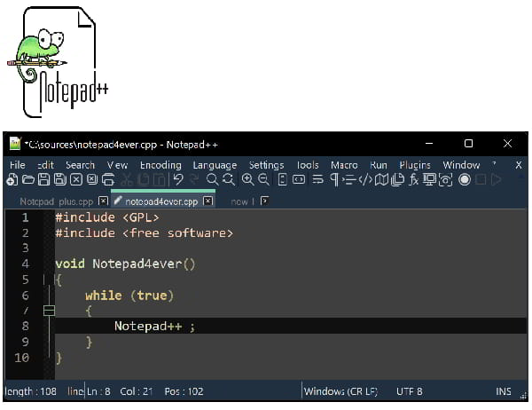Click the Cut scissors icon
This screenshot has width=532, height=410.
127,179
